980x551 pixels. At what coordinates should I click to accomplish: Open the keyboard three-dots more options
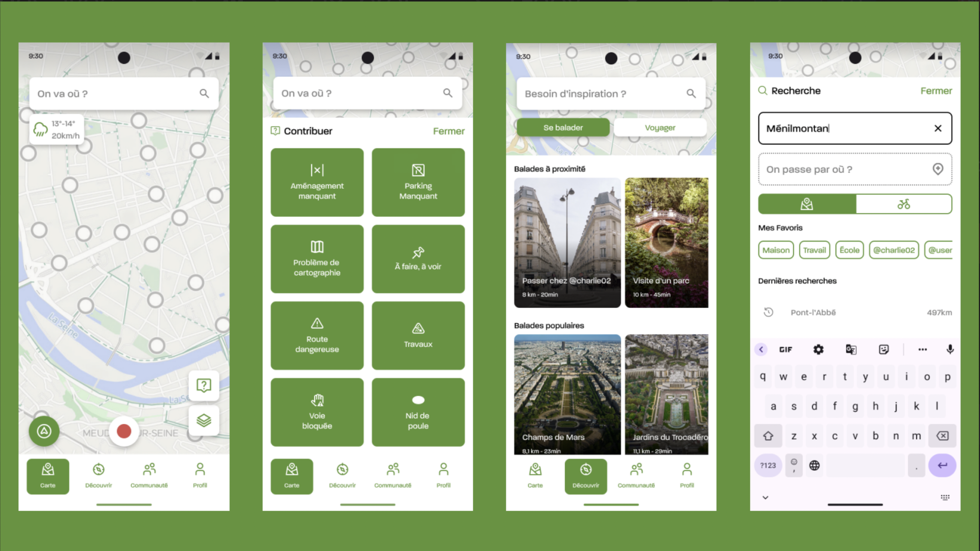click(922, 349)
